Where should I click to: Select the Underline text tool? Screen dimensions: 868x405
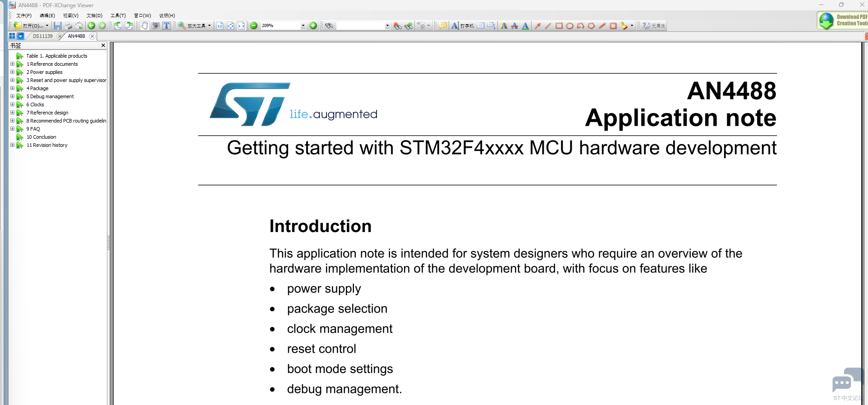point(525,26)
